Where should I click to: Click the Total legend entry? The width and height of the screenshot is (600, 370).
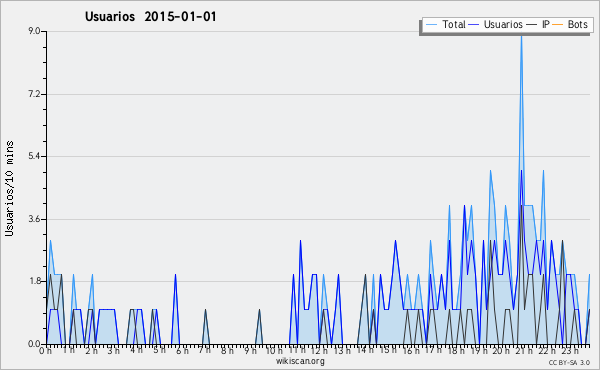pos(445,24)
